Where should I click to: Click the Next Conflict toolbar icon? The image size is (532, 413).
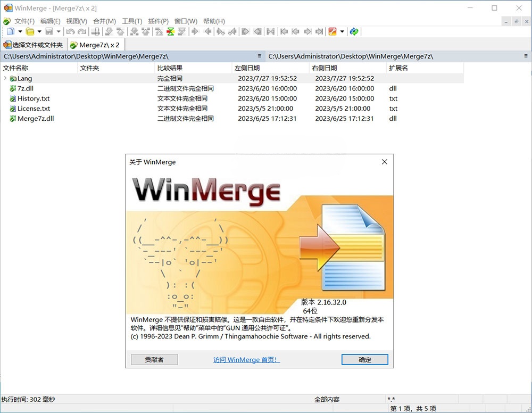[135, 31]
